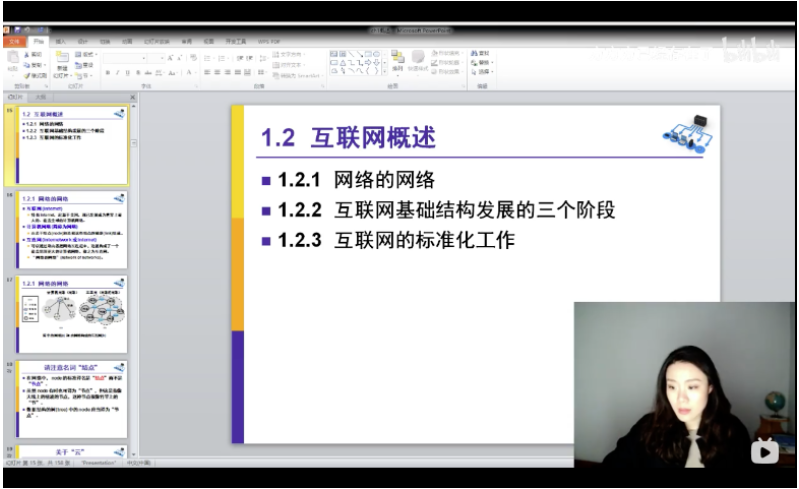799x489 pixels.
Task: Expand the shapes gallery More arrow
Action: click(x=385, y=71)
